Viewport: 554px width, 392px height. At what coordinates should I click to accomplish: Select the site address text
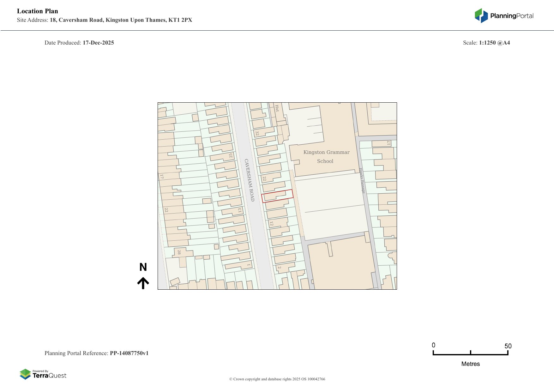tap(121, 20)
